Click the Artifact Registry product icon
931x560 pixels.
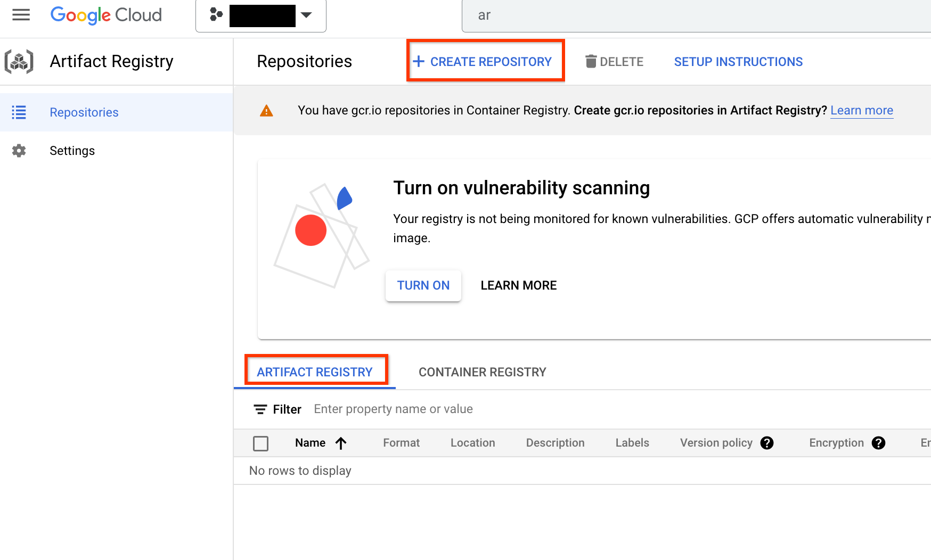[x=19, y=61]
